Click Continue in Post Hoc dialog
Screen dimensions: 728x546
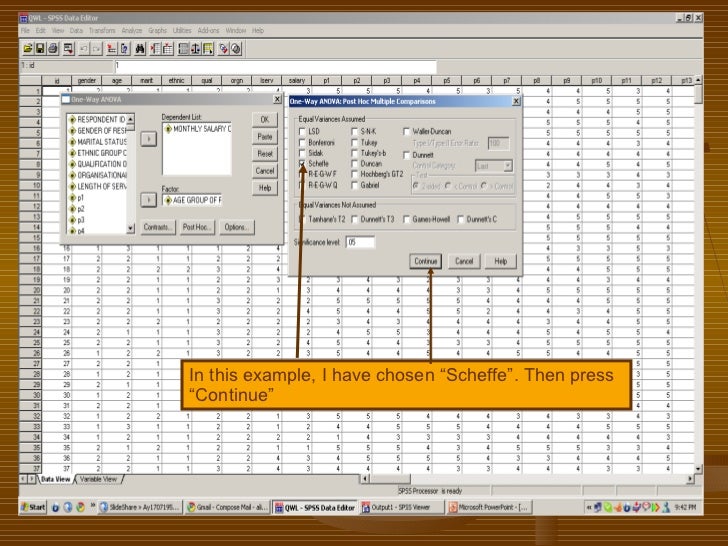pos(426,261)
